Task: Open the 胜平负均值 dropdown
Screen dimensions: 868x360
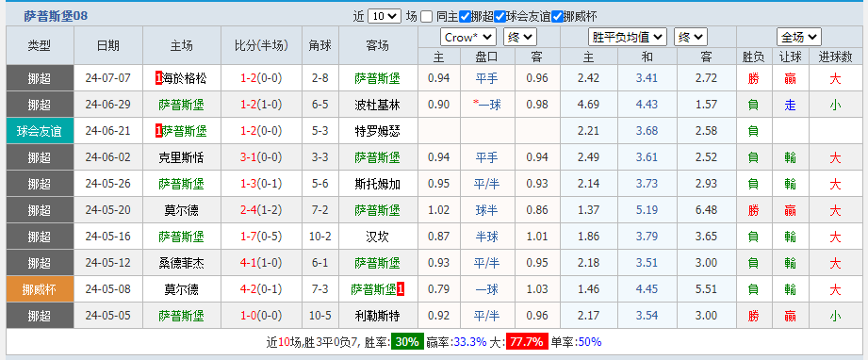Action: pos(627,37)
